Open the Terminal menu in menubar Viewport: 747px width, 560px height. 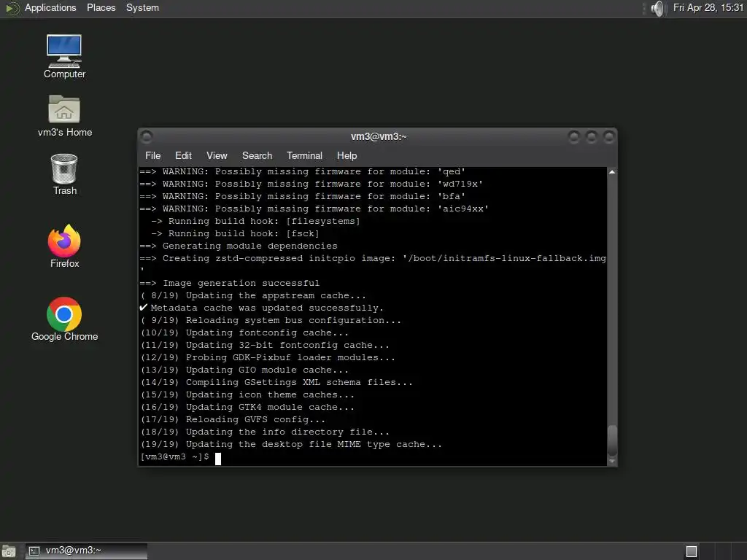304,156
